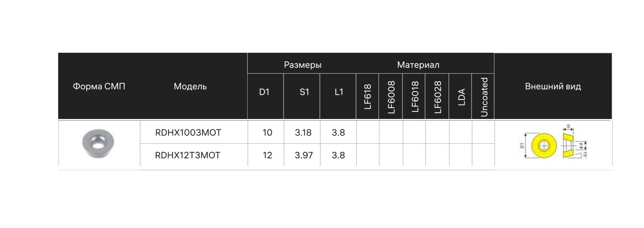
Task: Click the Uncoated column header
Action: [x=484, y=97]
